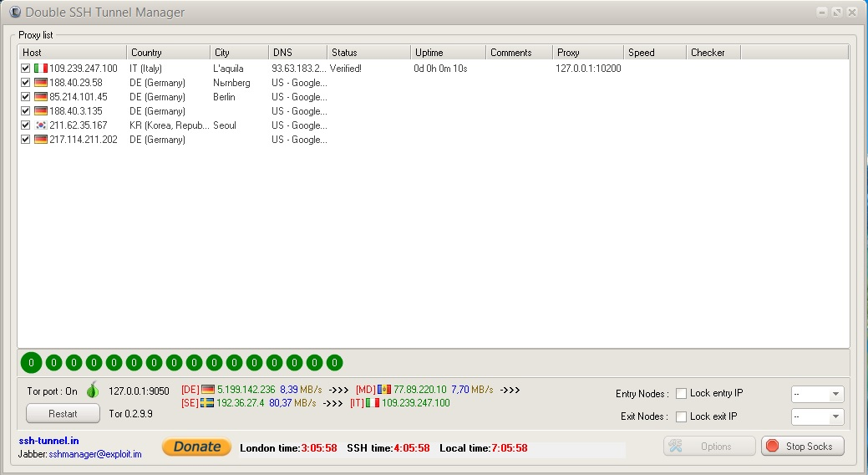Enable the Lock exit IP checkbox
Screen dimensions: 868x475
pos(682,416)
